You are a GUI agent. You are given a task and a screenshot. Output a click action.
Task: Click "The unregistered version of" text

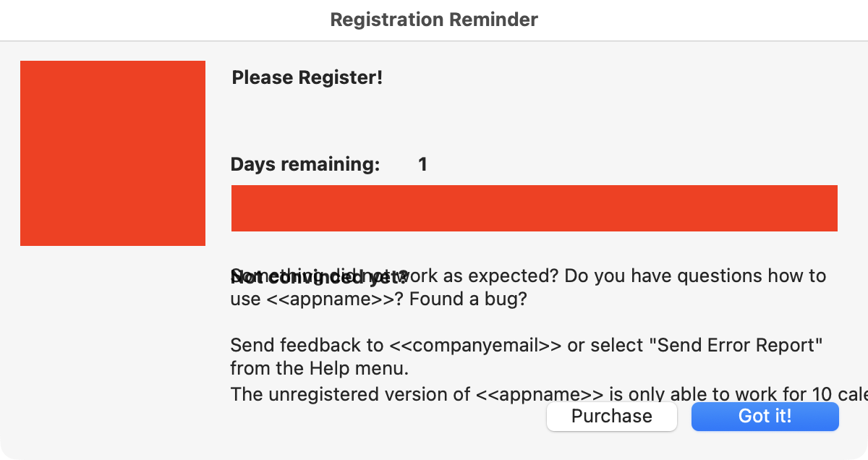[350, 394]
